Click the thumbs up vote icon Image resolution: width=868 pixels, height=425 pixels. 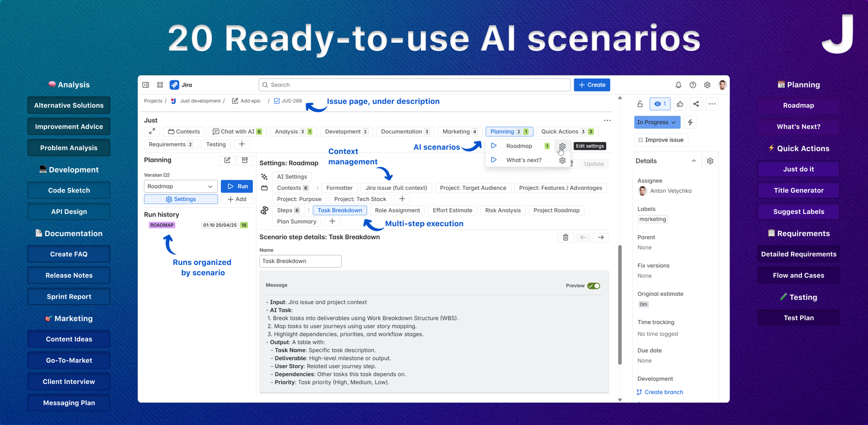point(680,104)
